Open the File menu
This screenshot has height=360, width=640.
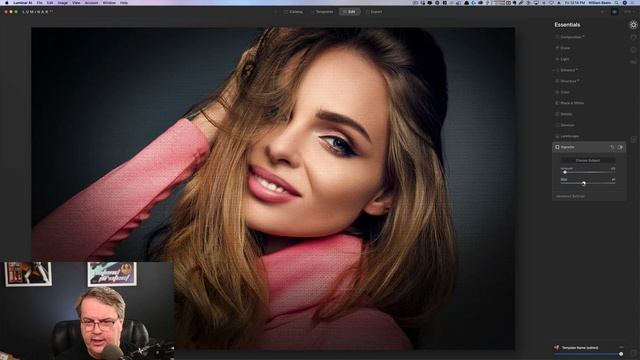click(40, 2)
